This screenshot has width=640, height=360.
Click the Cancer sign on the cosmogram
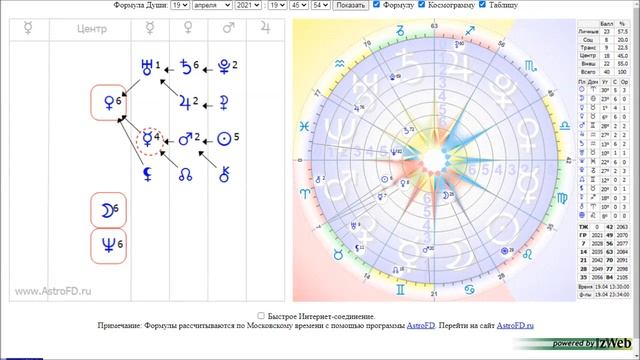(x=469, y=290)
